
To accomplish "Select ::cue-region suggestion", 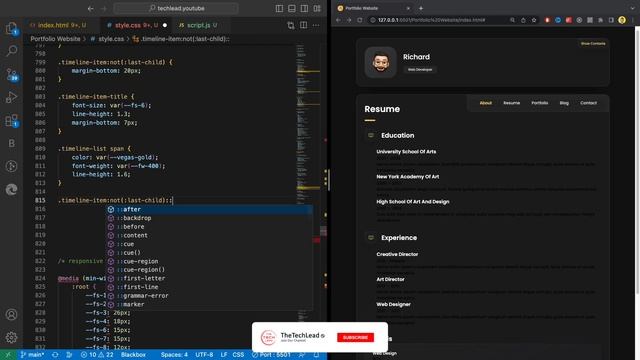I will [x=209, y=261].
